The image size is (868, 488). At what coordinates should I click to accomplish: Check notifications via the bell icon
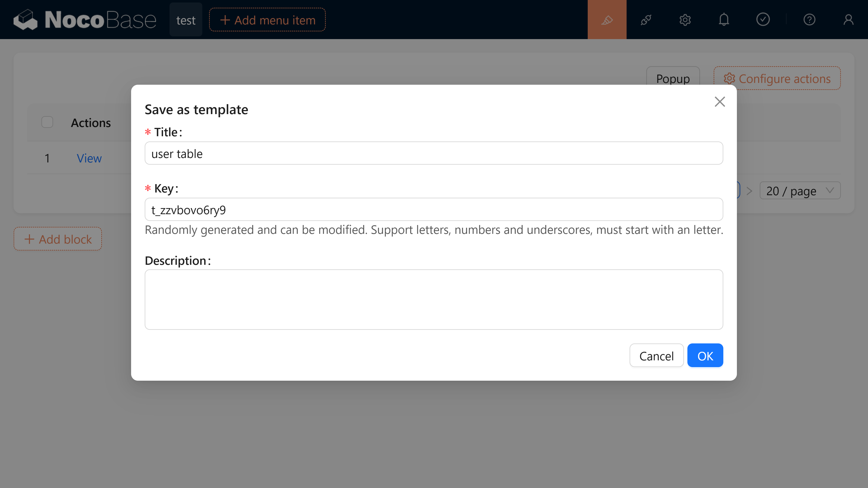click(724, 19)
